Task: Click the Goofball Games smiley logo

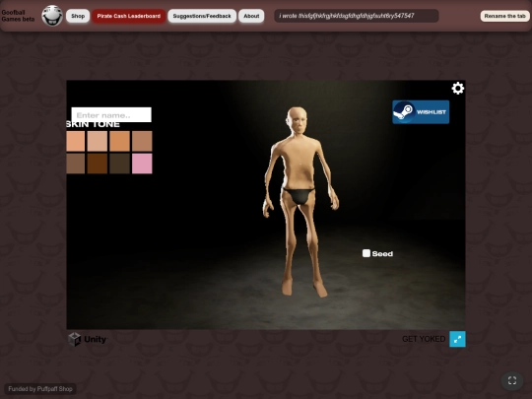Action: tap(52, 16)
